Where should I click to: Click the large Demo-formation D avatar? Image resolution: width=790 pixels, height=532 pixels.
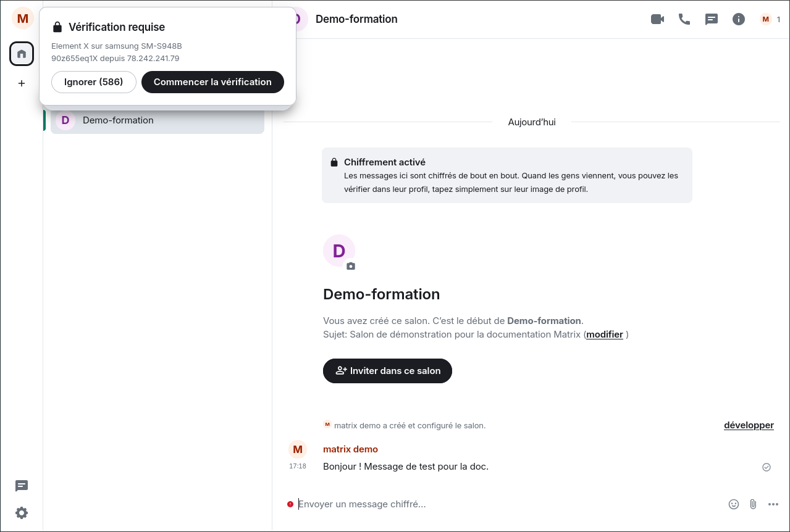click(x=339, y=251)
